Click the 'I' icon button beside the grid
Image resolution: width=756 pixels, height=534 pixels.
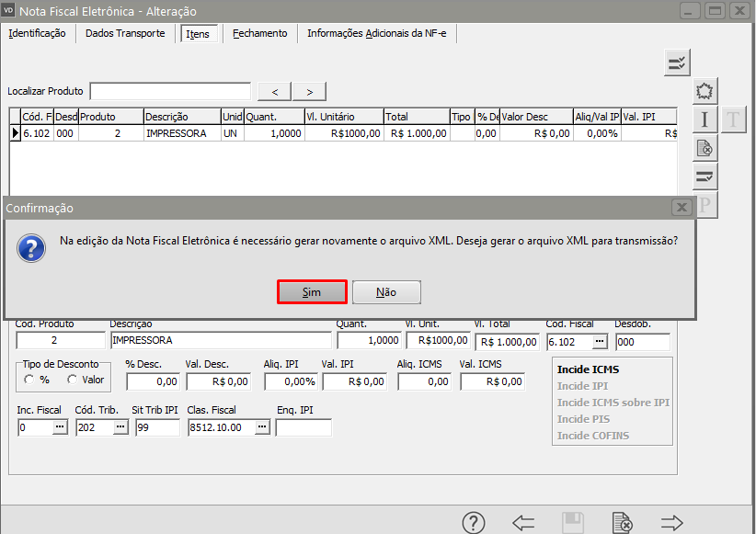704,119
